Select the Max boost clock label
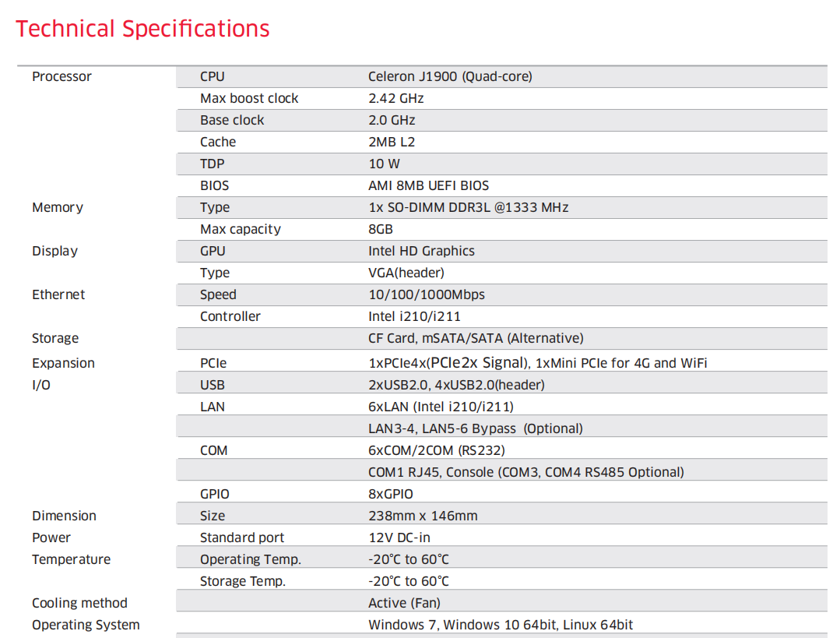 [249, 98]
